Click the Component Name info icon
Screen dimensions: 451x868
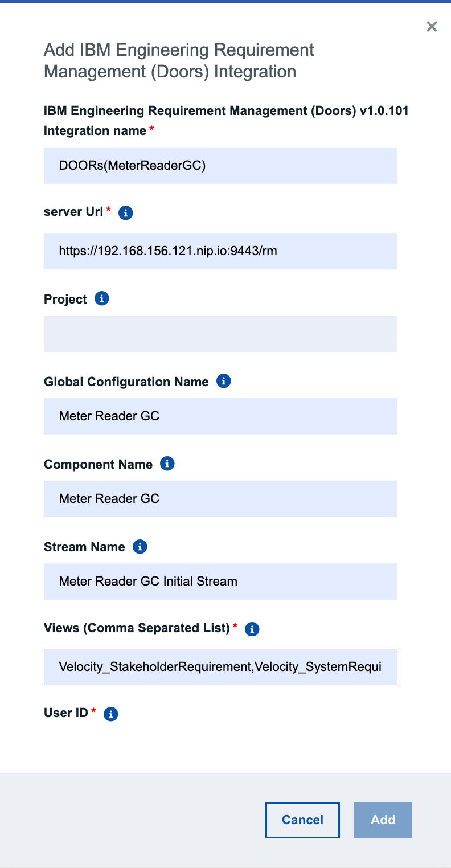click(167, 464)
